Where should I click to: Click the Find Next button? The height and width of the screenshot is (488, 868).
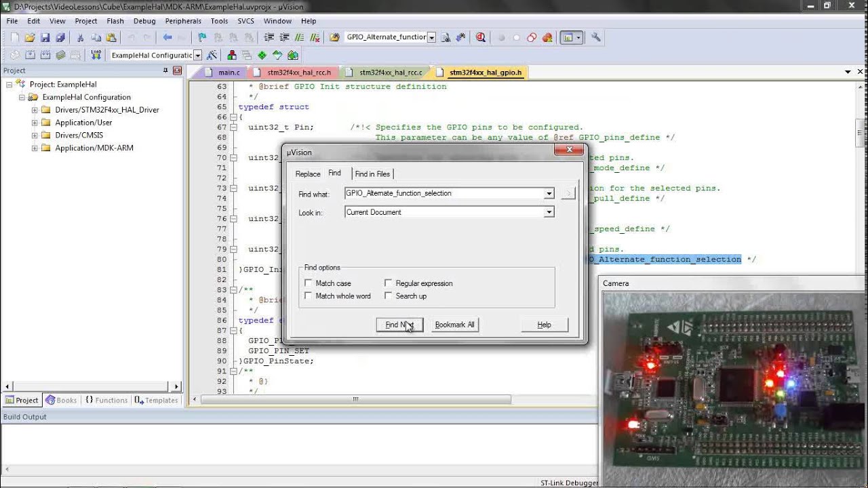[x=399, y=325]
